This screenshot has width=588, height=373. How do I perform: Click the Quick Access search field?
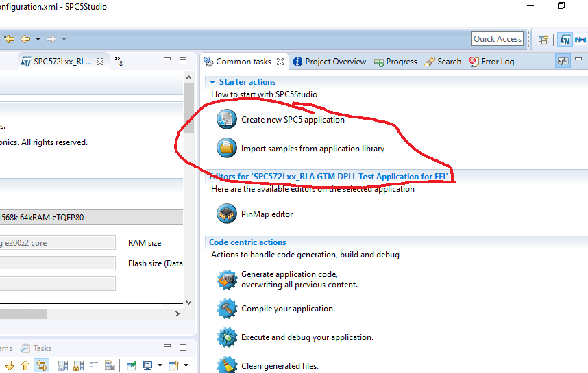pos(498,38)
